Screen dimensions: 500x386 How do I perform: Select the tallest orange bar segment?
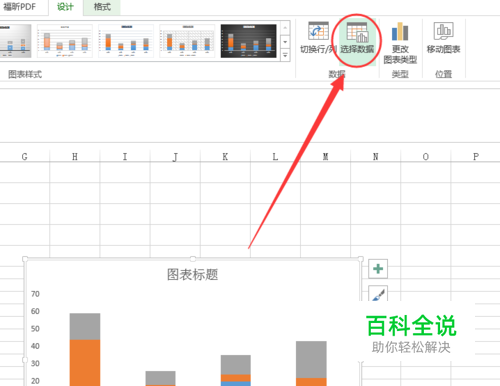85,363
